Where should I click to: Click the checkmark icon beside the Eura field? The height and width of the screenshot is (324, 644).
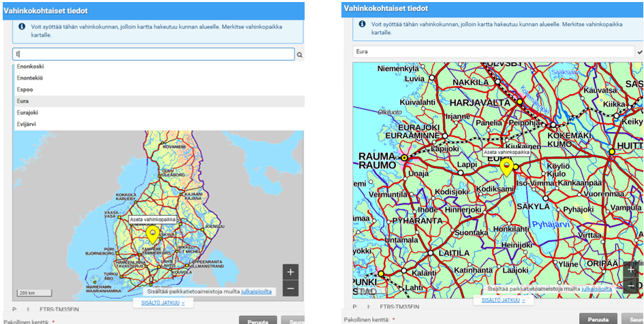coord(639,52)
